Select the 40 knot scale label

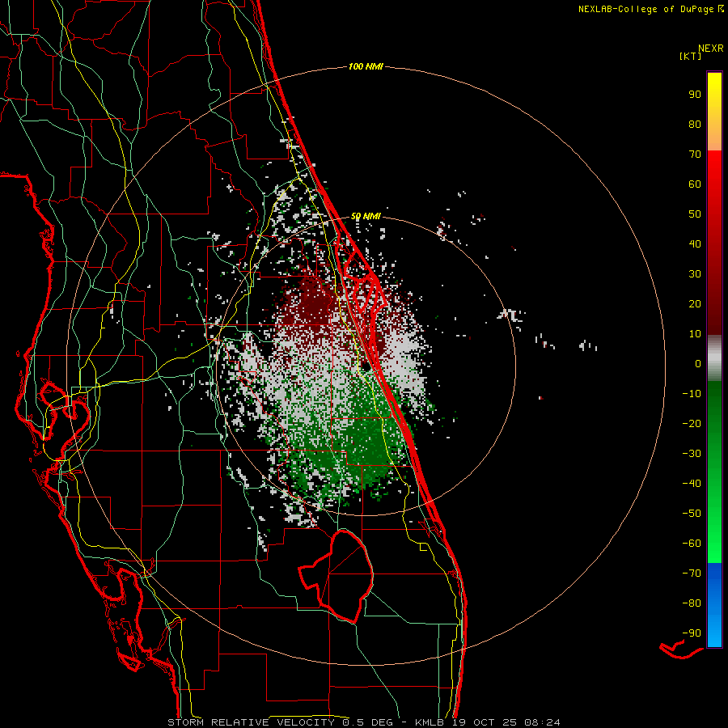click(x=695, y=243)
